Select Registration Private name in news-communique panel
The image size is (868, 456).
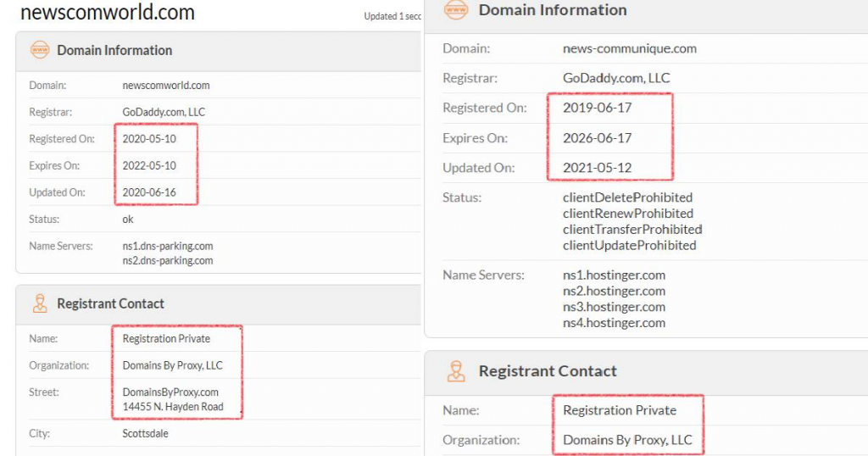coord(620,410)
